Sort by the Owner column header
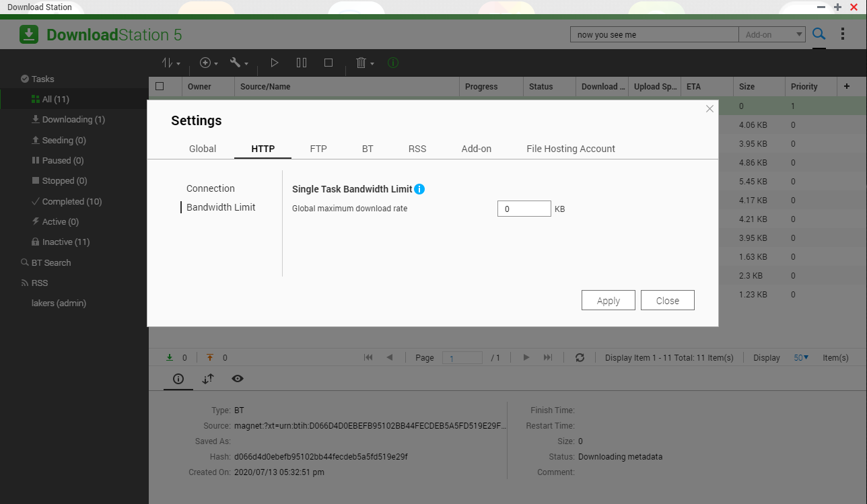This screenshot has height=504, width=867. pyautogui.click(x=208, y=86)
